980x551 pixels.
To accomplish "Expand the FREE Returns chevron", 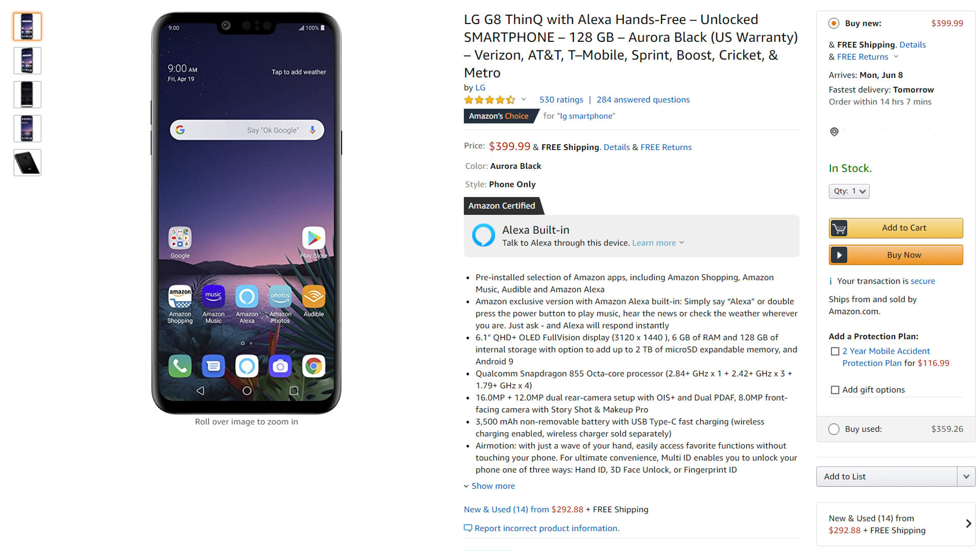I will (896, 57).
